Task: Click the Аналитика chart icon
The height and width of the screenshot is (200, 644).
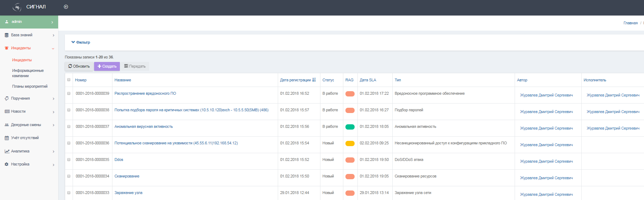Action: tap(7, 151)
